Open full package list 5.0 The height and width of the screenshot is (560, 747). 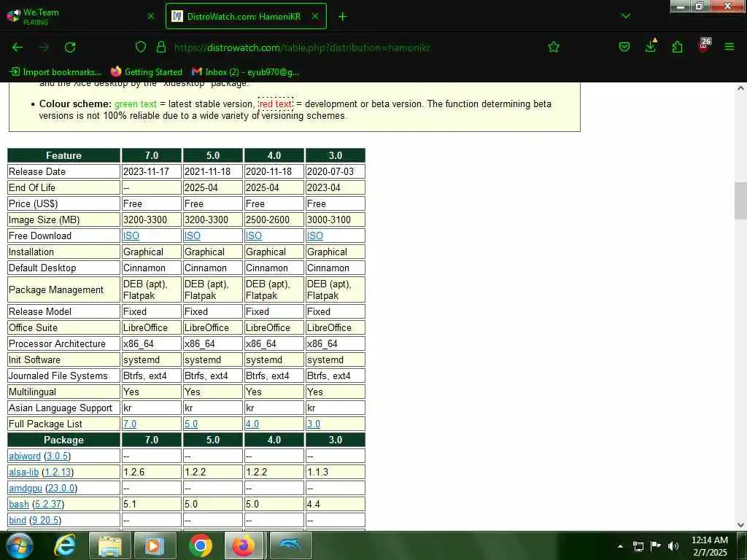pos(191,424)
